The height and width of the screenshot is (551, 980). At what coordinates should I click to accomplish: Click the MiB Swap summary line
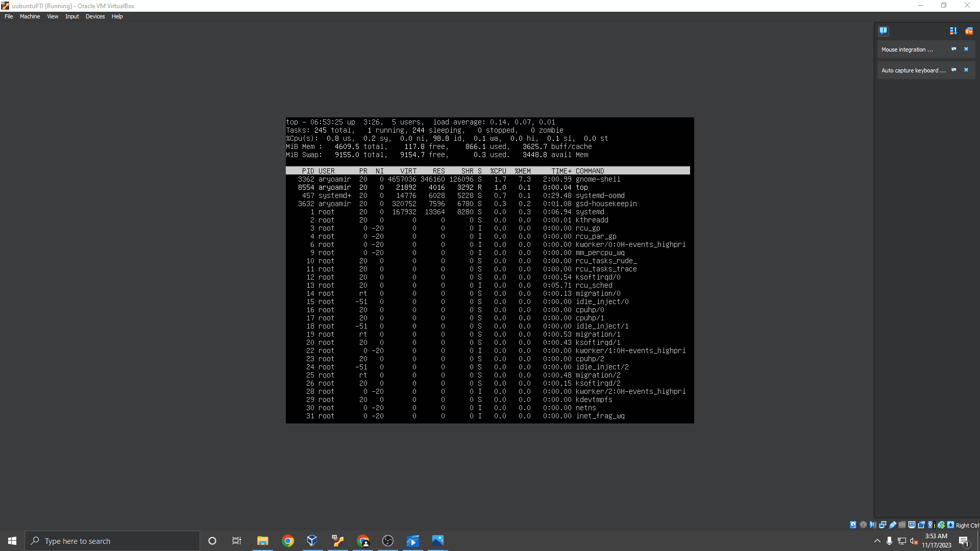pos(437,155)
